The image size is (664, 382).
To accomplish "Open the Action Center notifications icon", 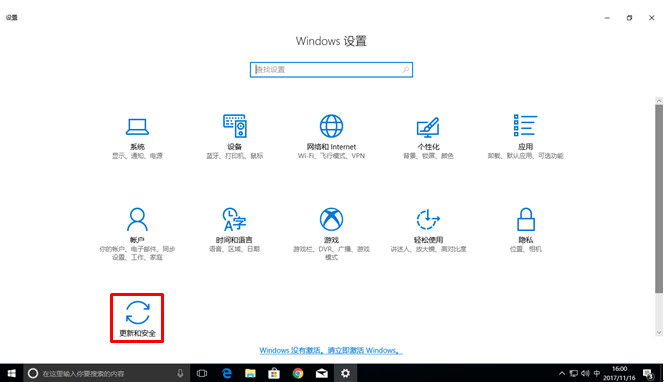I will 648,374.
